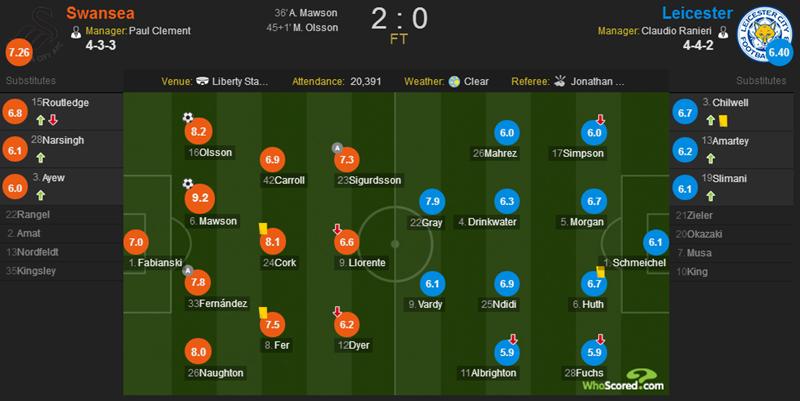The width and height of the screenshot is (800, 401).
Task: Click the red substitution arrow above Llorente
Action: [x=337, y=230]
